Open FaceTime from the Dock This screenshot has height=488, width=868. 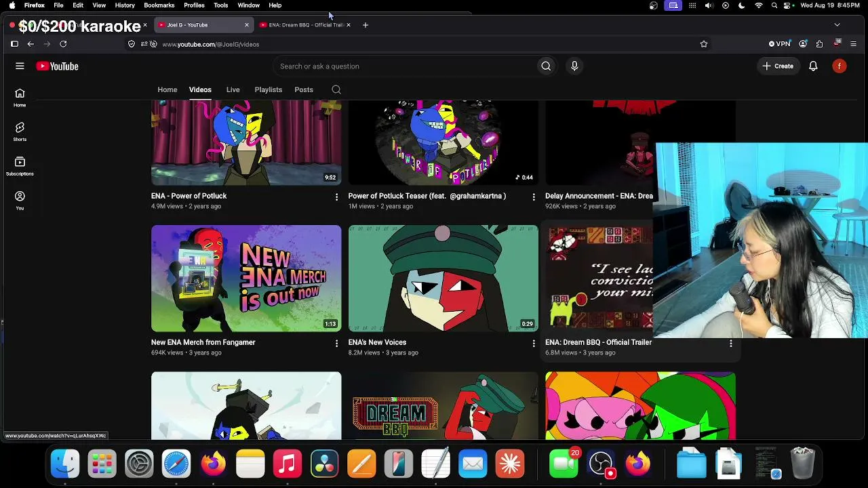[564, 464]
